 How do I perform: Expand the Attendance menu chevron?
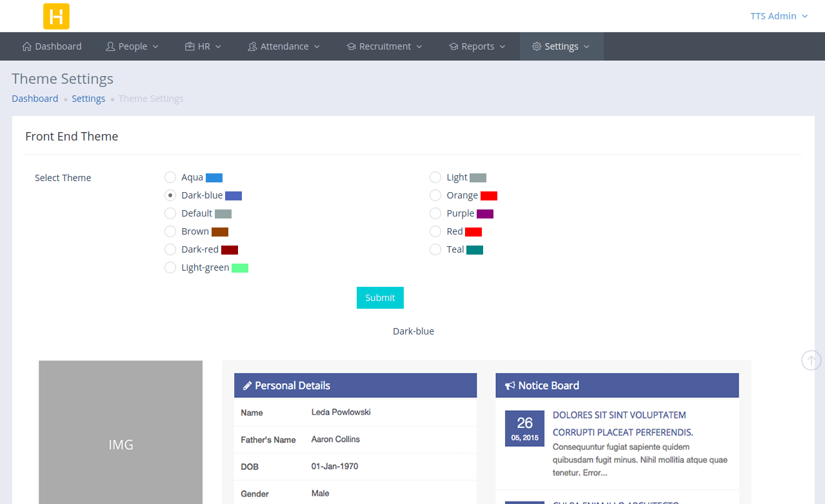click(x=317, y=46)
